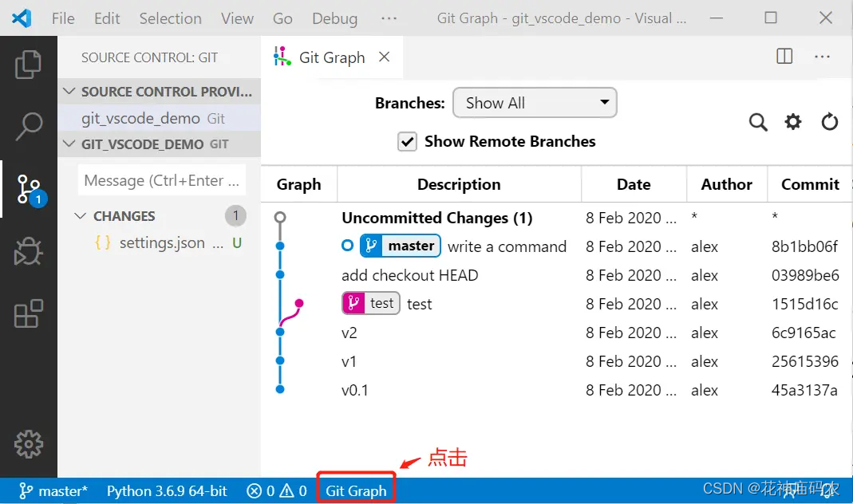853x504 pixels.
Task: Click commit hash 1515d16c
Action: tap(804, 304)
